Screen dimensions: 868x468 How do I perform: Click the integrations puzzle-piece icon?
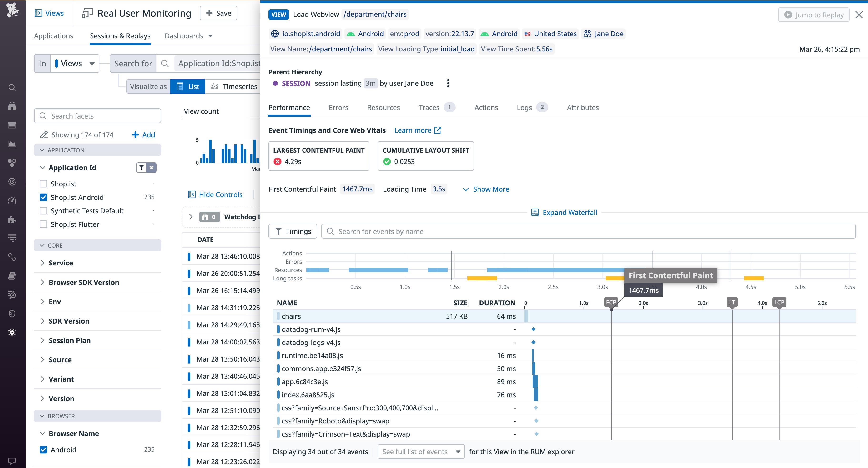[x=12, y=219]
